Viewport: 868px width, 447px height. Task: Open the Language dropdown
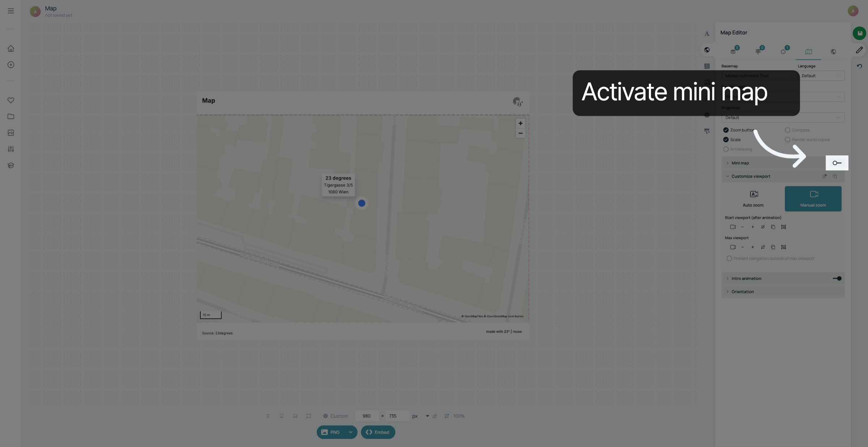(x=821, y=76)
